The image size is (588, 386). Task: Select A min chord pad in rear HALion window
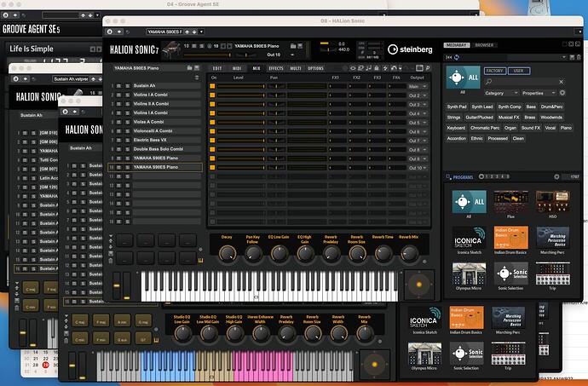tap(122, 321)
